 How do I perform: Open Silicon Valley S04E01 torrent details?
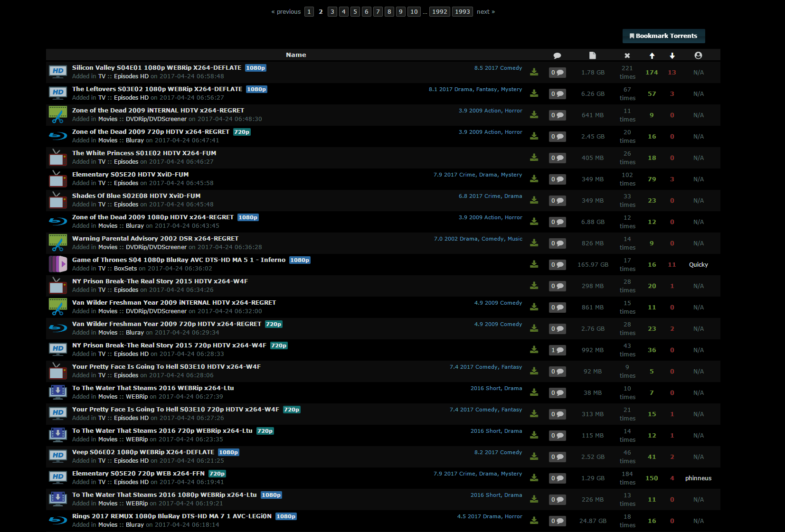point(157,68)
